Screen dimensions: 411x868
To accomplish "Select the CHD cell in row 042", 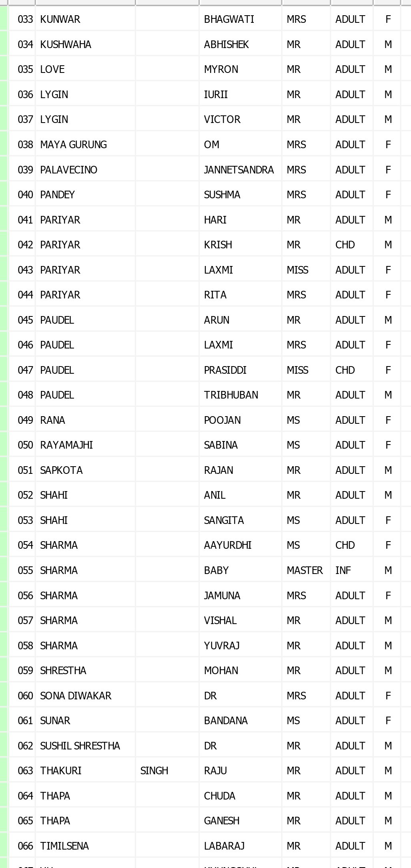I will click(x=345, y=245).
